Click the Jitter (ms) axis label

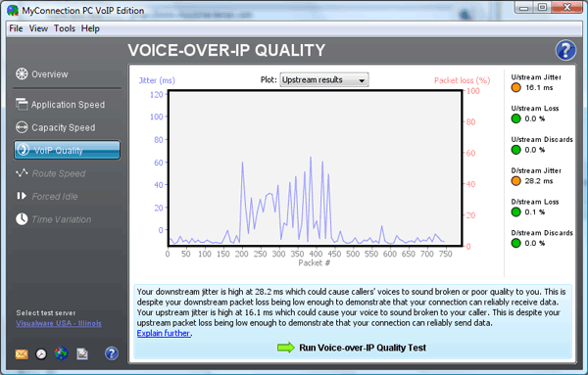point(157,80)
